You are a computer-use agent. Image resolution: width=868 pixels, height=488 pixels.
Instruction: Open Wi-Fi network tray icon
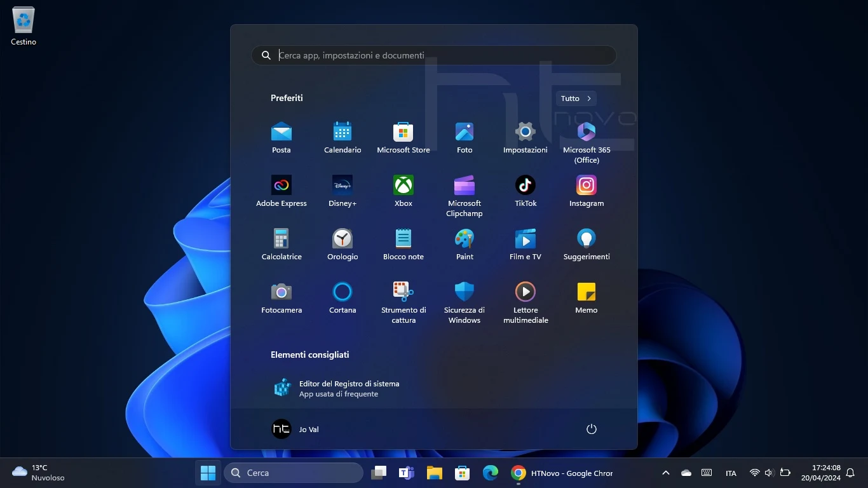pos(755,473)
